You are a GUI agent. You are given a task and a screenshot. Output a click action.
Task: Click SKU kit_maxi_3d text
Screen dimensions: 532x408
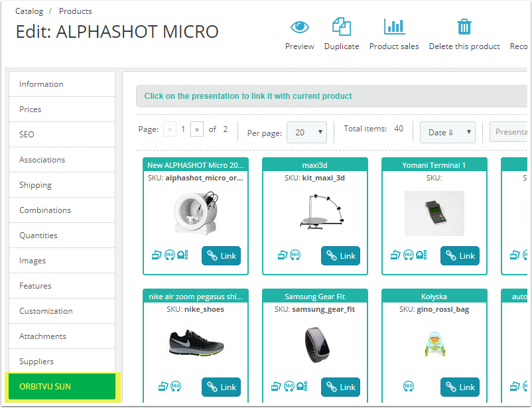pos(314,178)
